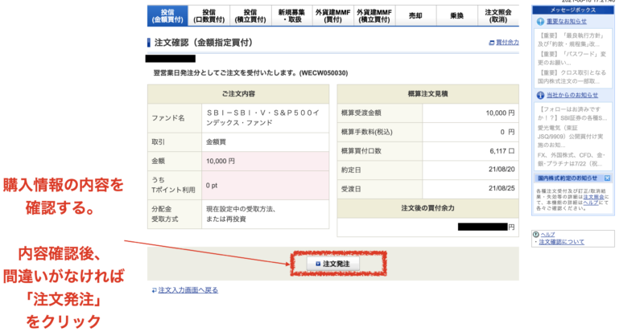The height and width of the screenshot is (332, 644).
Task: Open the フォローはお済みですか notice
Action: tap(572, 113)
